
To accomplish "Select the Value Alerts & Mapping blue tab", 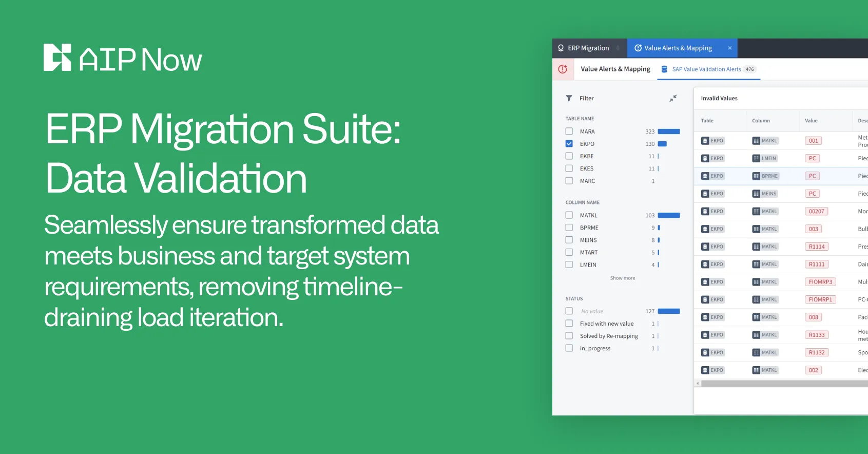I will 682,48.
